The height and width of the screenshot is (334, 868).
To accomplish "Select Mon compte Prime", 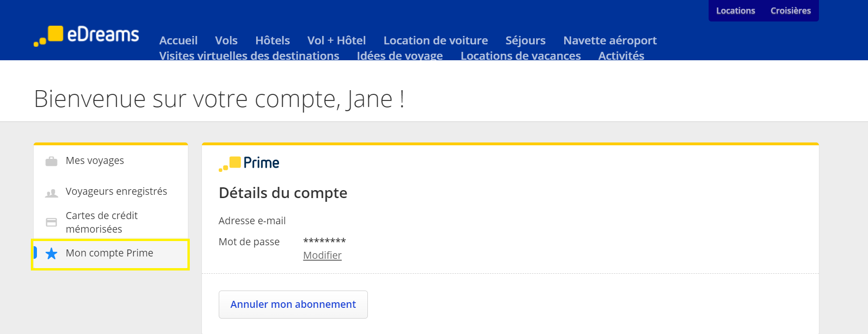I will [x=109, y=253].
